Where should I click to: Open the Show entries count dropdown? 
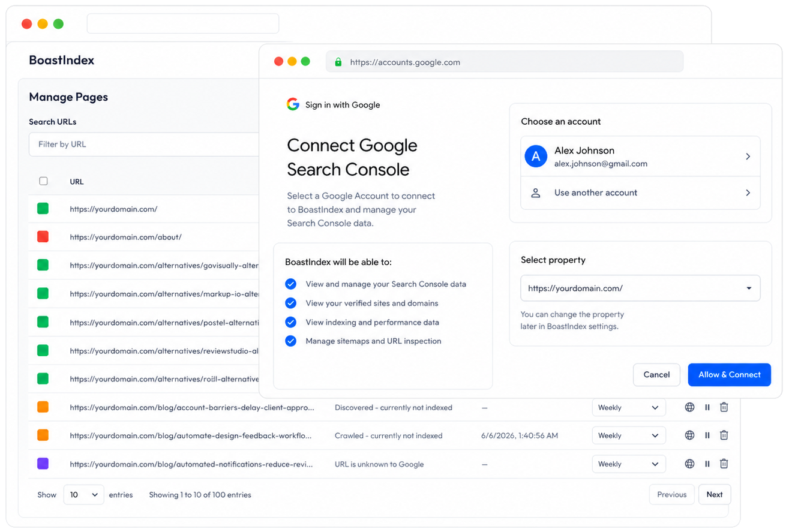pyautogui.click(x=83, y=495)
